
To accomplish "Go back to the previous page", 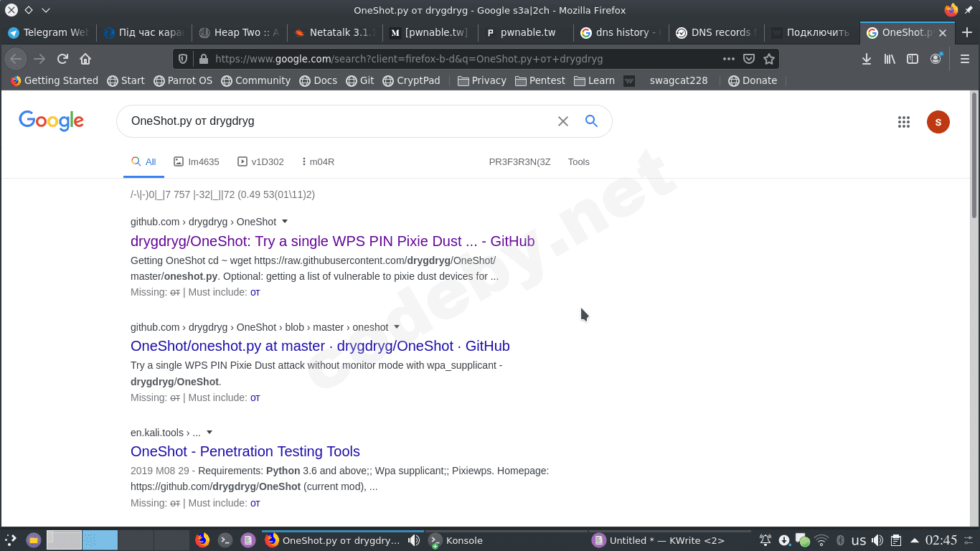I will pos(16,59).
